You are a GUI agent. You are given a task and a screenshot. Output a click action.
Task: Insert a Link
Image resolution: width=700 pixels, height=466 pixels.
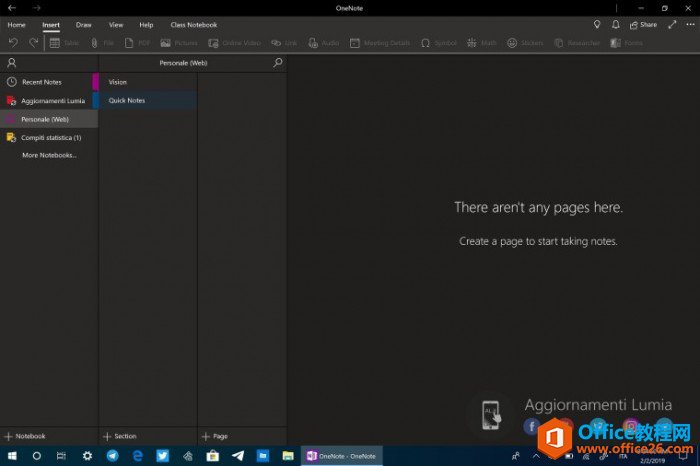[x=284, y=43]
